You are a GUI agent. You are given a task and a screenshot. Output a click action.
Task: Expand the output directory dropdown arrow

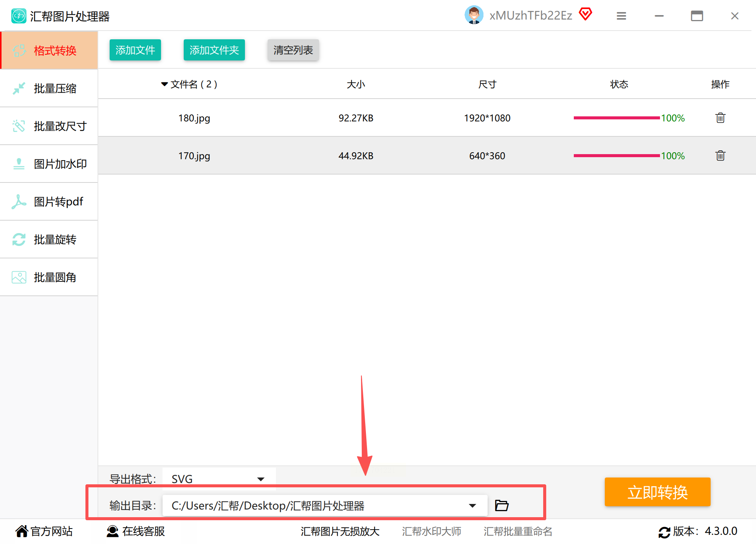click(x=472, y=505)
